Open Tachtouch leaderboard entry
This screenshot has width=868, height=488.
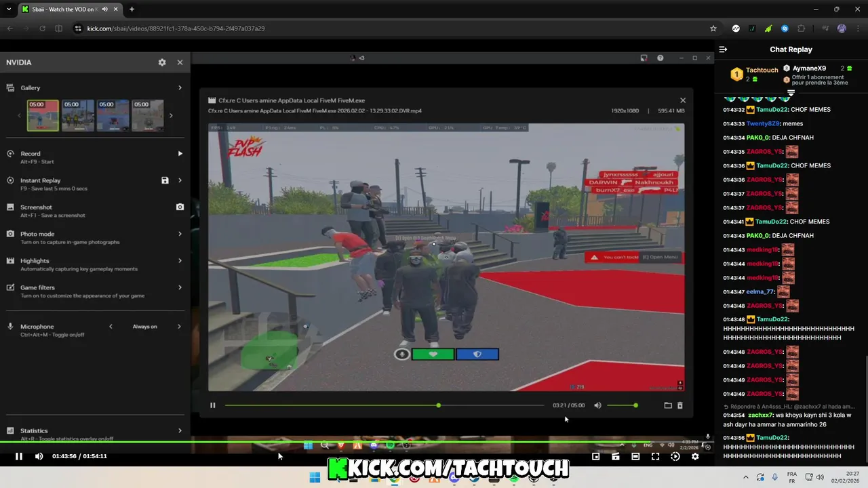(754, 74)
